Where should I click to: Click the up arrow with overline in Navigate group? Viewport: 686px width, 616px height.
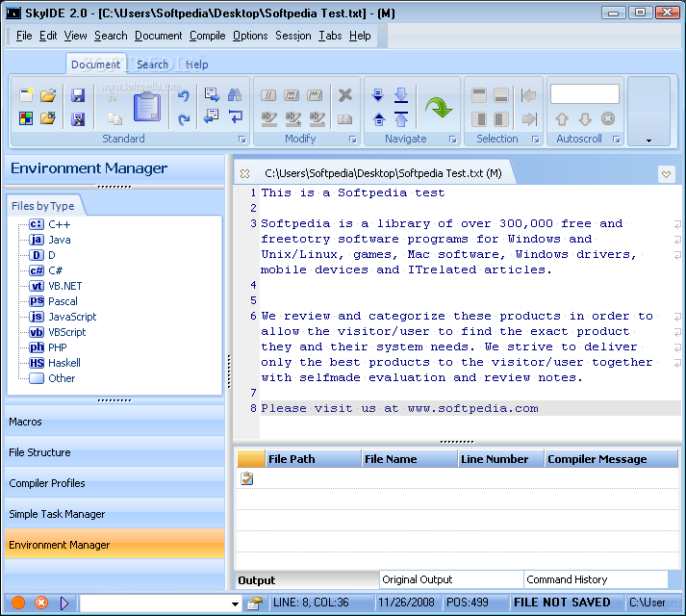[x=401, y=118]
